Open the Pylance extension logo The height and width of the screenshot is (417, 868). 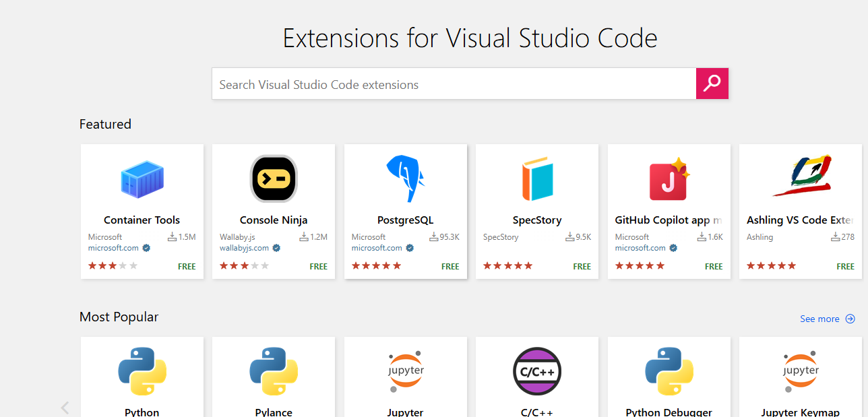click(274, 371)
